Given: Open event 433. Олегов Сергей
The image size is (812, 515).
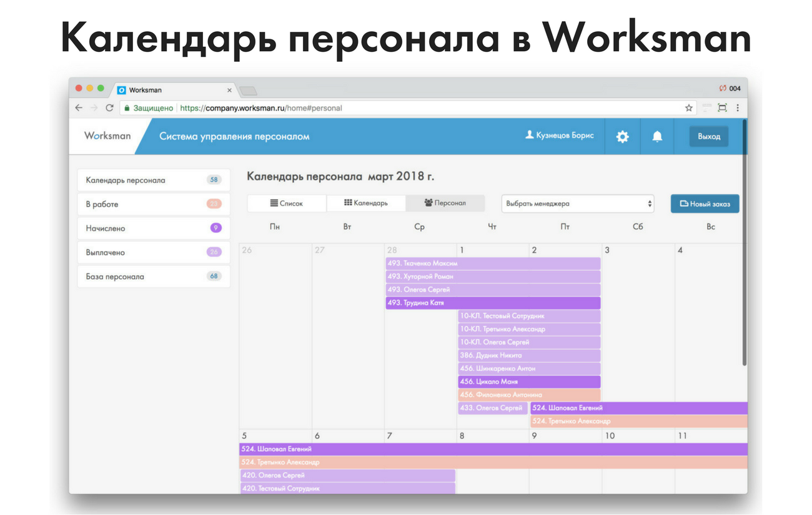Looking at the screenshot, I should (493, 408).
